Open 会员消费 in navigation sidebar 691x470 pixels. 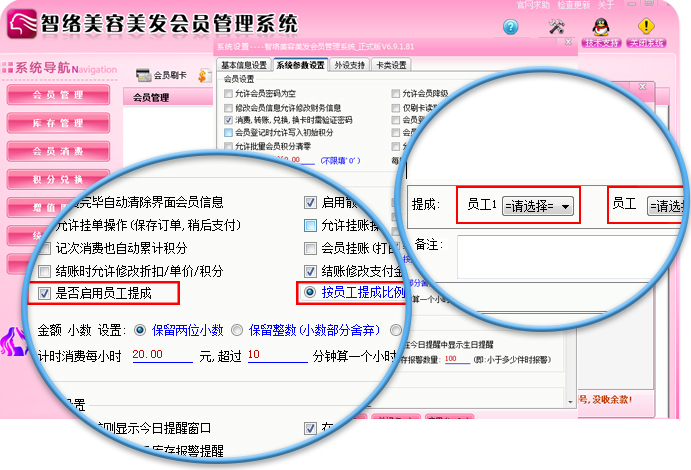click(x=58, y=151)
